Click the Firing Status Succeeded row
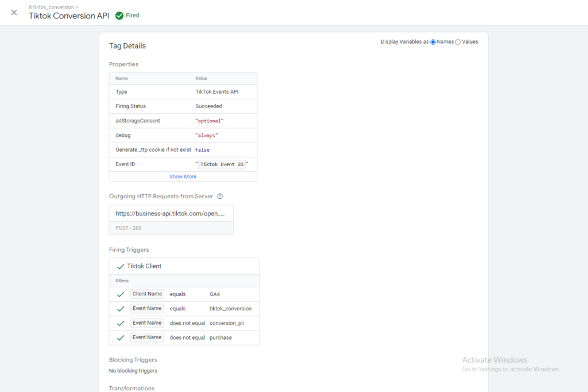The height and width of the screenshot is (392, 588). [183, 106]
